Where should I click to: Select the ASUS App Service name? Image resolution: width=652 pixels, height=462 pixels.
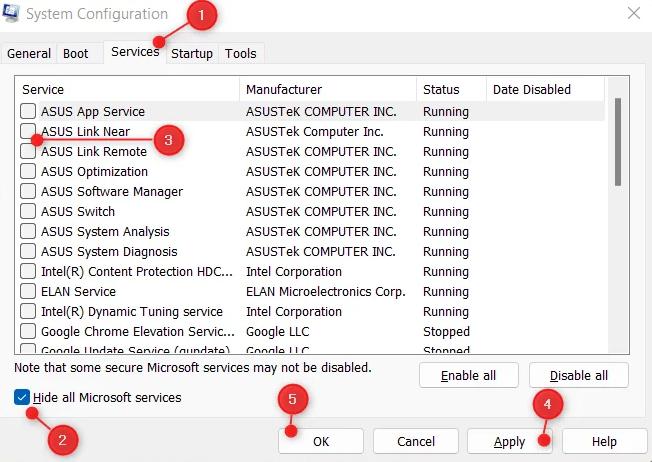tap(93, 111)
